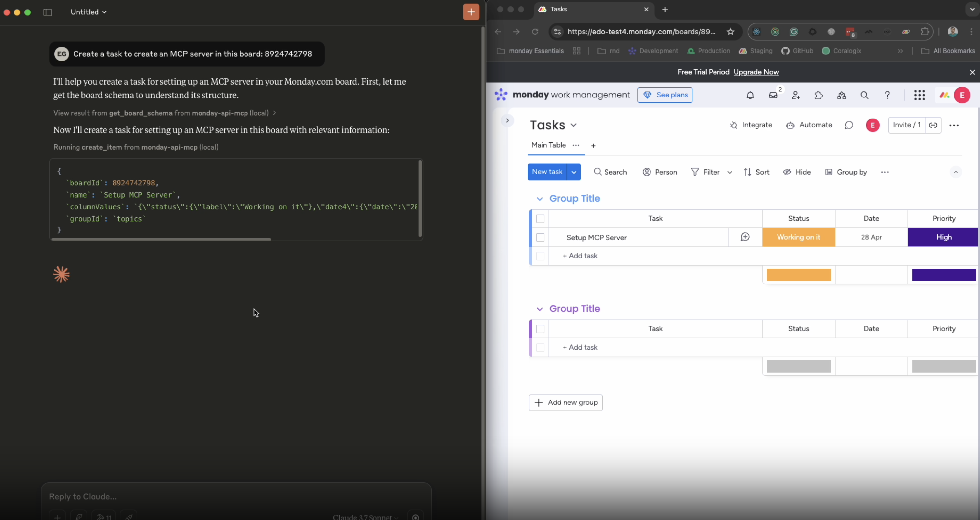This screenshot has width=980, height=520.
Task: Add update to Setup MCP Server
Action: point(745,237)
